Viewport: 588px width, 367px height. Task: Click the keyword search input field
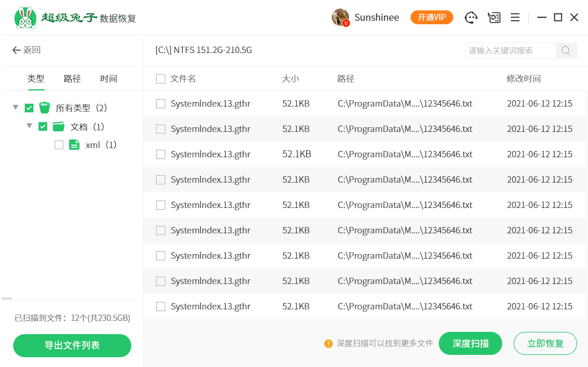coord(510,51)
